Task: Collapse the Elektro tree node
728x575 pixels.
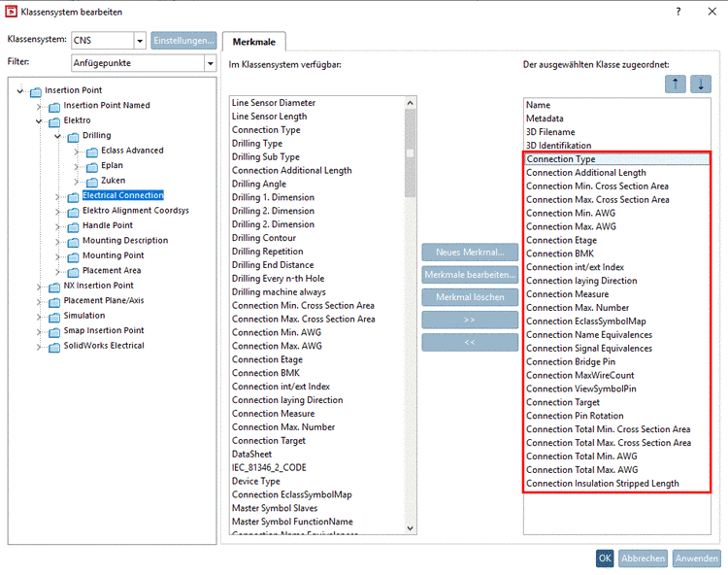Action: (39, 121)
